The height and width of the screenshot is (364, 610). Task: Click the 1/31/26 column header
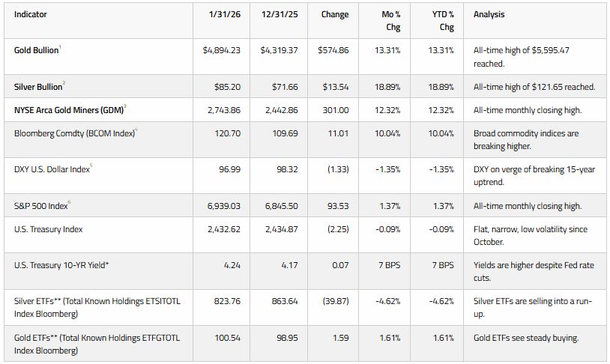[x=225, y=14]
